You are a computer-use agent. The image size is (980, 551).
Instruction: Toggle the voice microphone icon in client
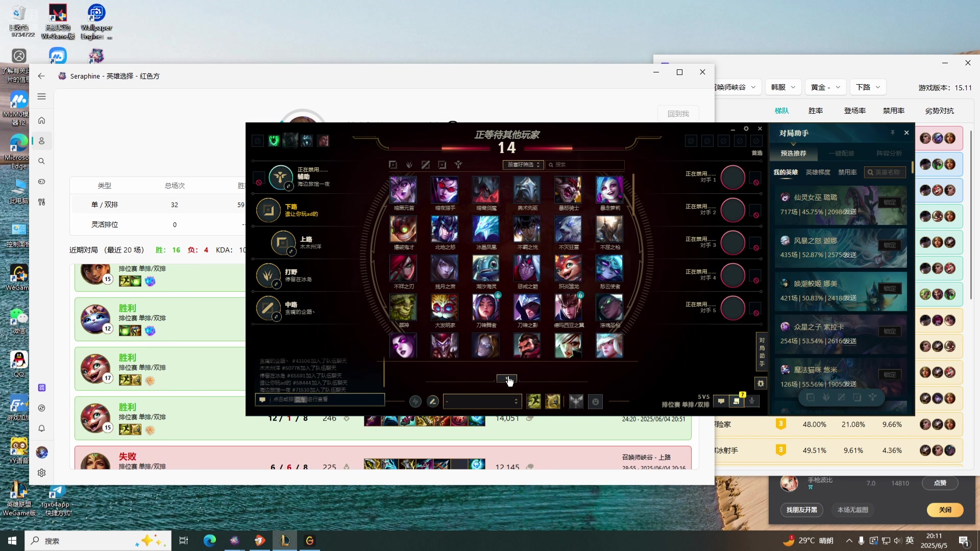click(752, 402)
